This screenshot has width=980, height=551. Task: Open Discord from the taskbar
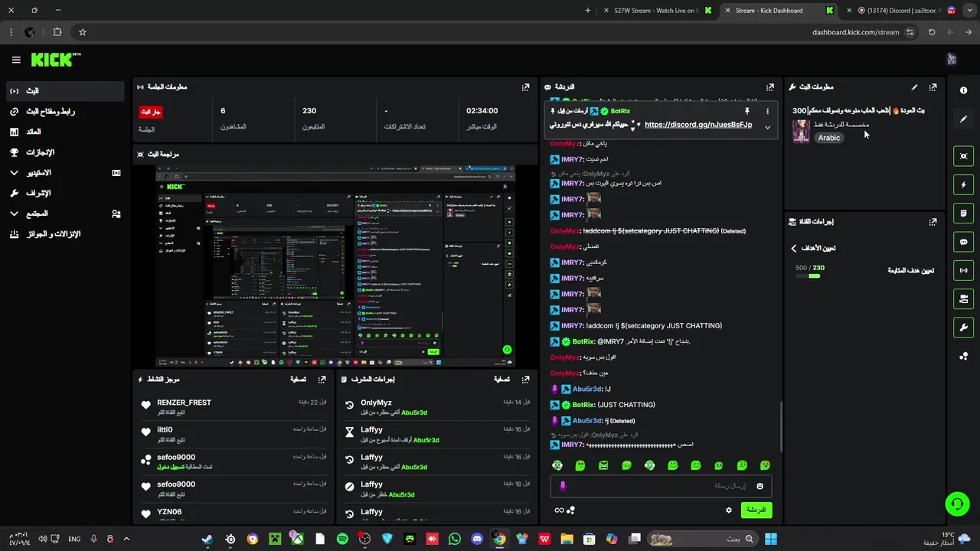(477, 539)
